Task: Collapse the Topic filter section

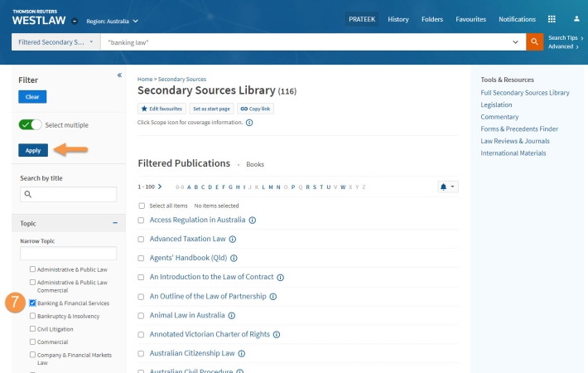Action: pos(115,223)
